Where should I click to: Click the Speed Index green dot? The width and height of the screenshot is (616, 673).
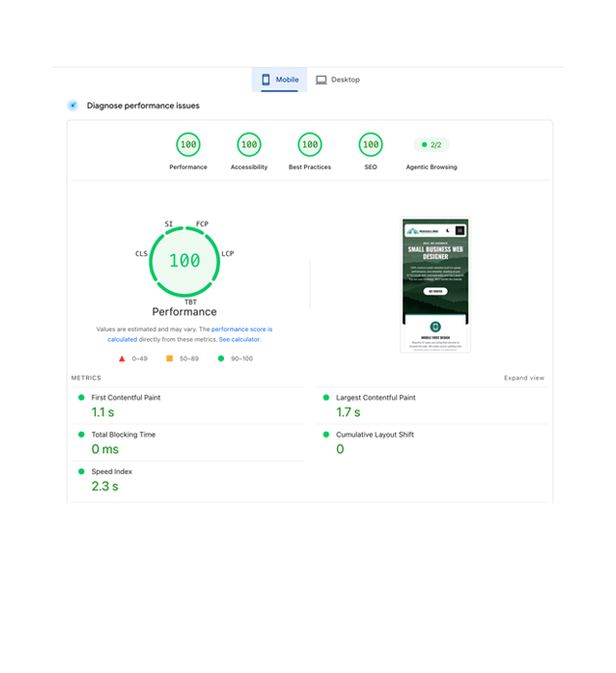(81, 471)
